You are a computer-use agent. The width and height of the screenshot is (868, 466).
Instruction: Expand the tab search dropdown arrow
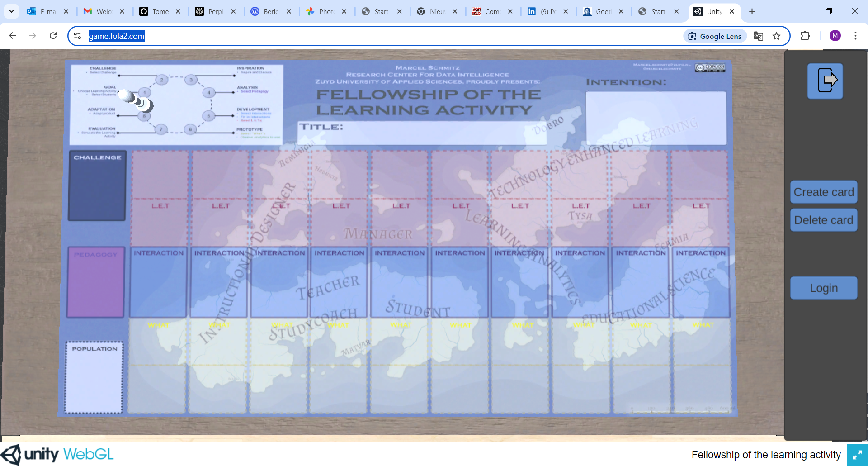[x=11, y=11]
